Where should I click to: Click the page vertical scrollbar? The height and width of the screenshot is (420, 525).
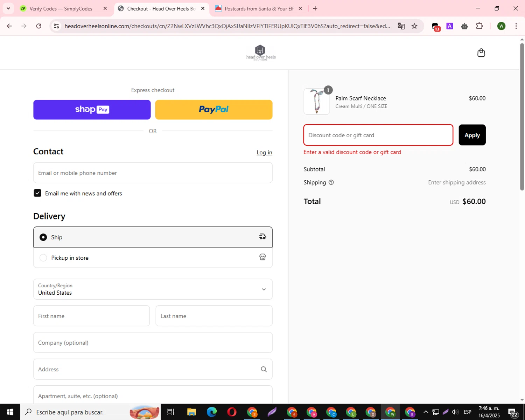[522, 117]
